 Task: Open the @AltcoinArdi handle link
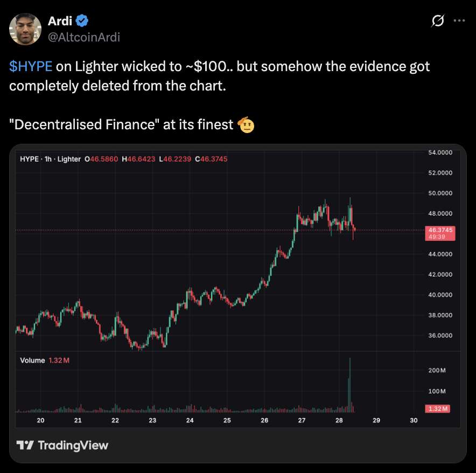point(84,37)
